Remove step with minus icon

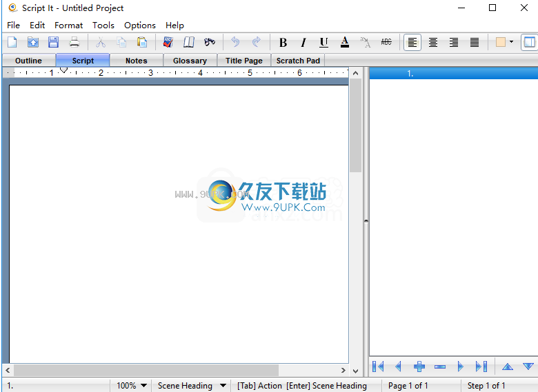[x=440, y=367]
